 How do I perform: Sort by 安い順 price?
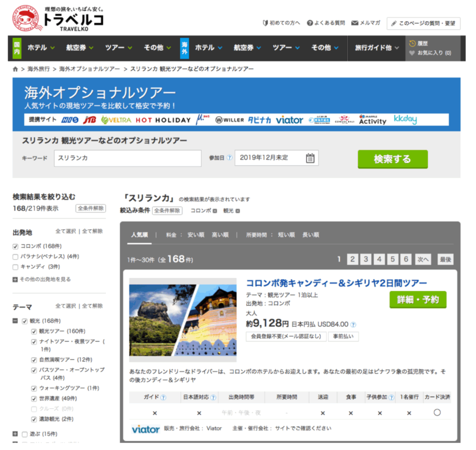click(196, 235)
